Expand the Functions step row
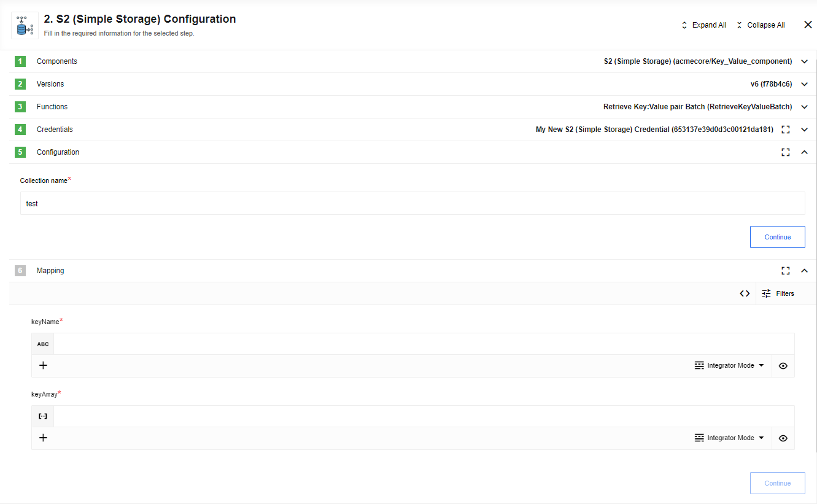The image size is (817, 504). tap(805, 107)
